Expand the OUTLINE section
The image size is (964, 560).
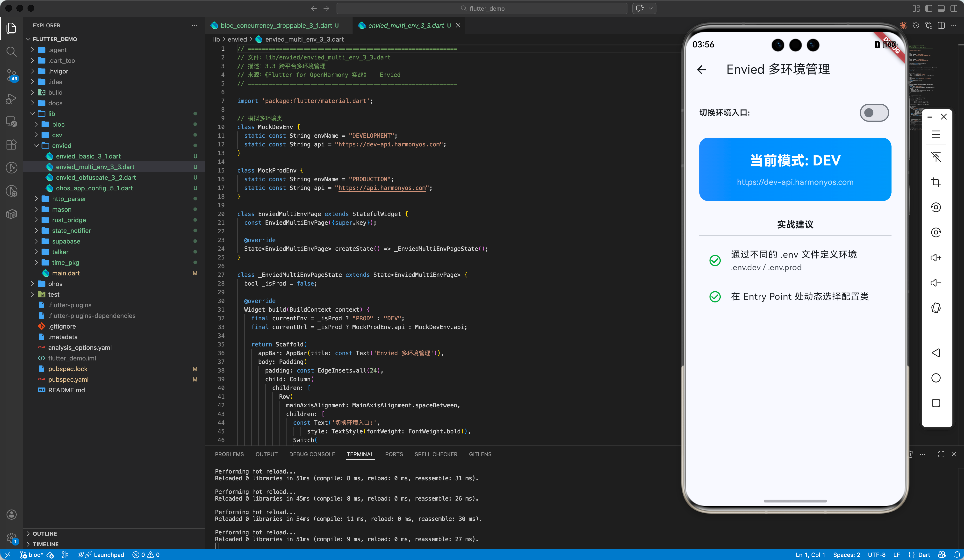[x=45, y=533]
